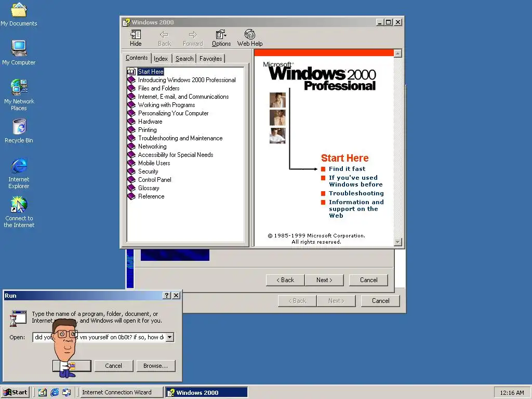
Task: Click the Start button
Action: coord(15,393)
